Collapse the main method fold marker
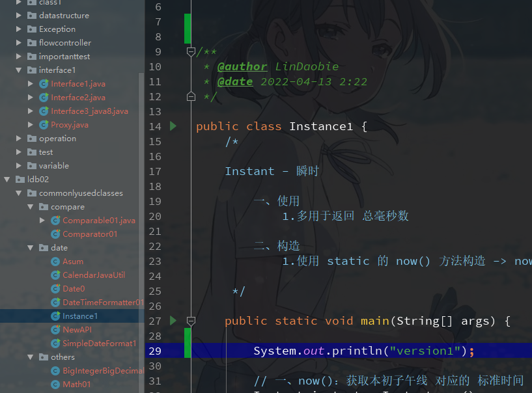Viewport: 532px width, 393px height. [x=190, y=320]
